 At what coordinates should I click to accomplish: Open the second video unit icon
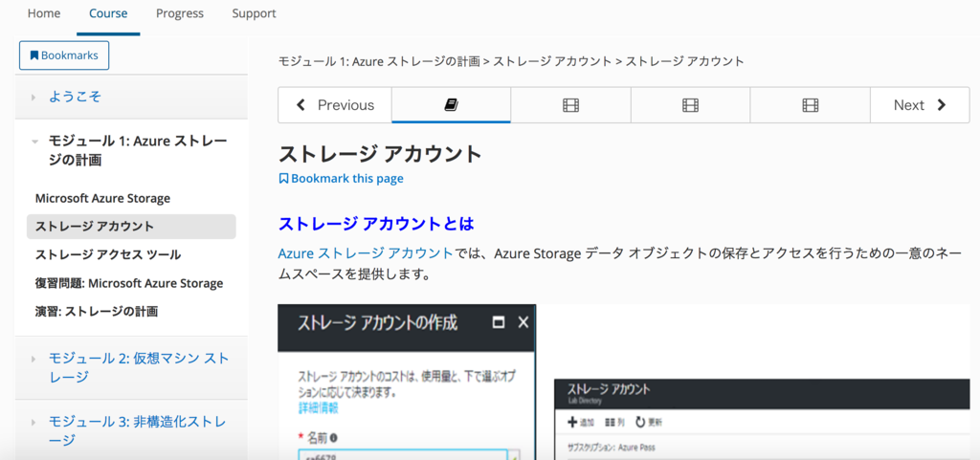click(690, 105)
